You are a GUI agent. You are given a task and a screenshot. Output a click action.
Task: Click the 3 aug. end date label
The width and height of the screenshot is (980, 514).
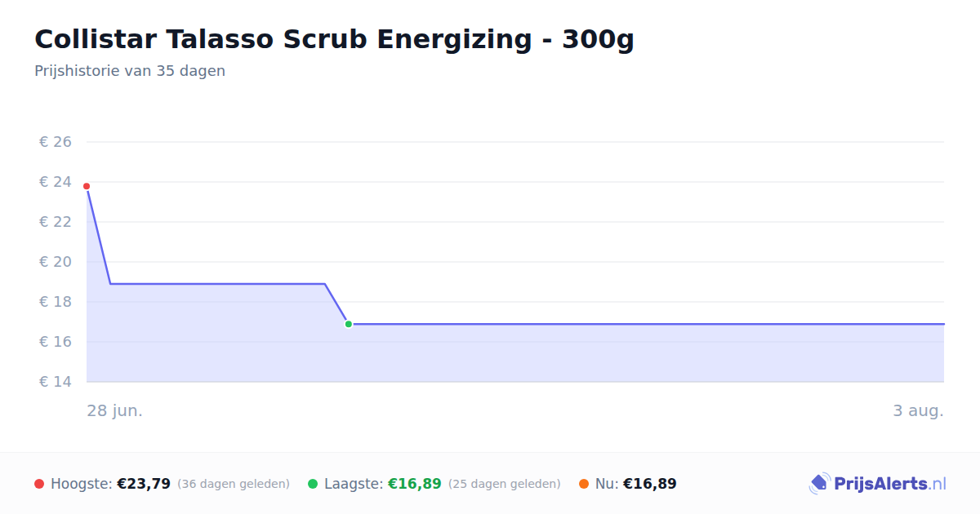pyautogui.click(x=918, y=410)
